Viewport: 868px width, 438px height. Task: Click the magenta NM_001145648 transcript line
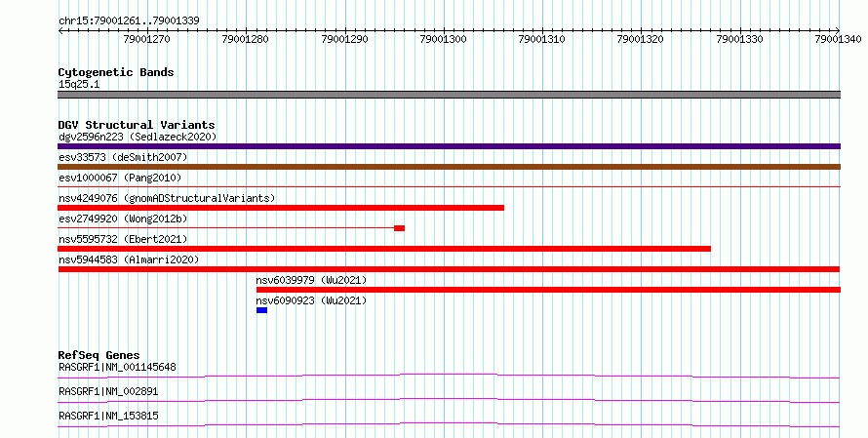click(449, 376)
